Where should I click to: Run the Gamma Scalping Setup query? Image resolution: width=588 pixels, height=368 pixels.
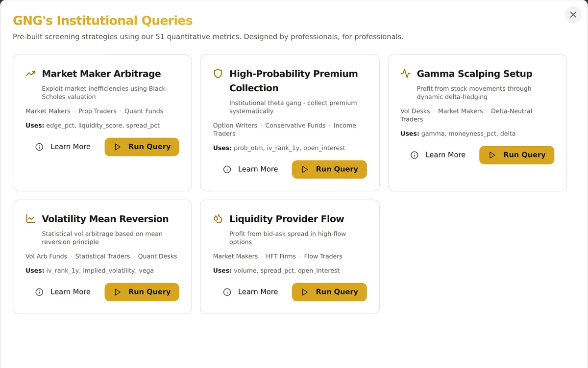point(516,155)
